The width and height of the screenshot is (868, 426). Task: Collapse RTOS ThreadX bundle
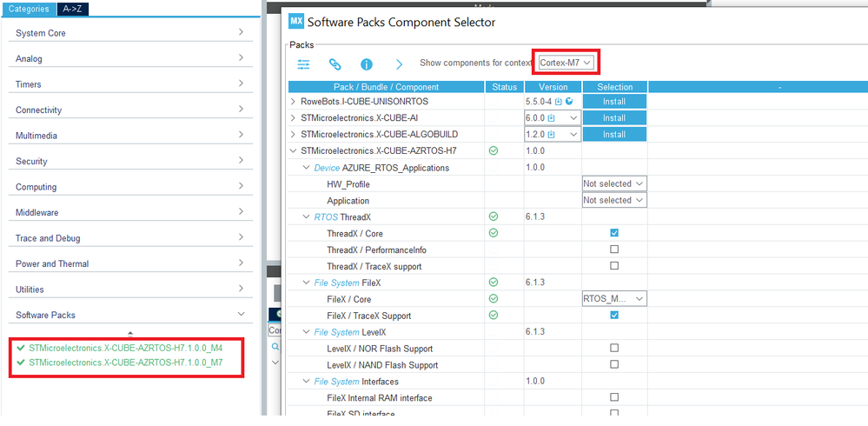pyautogui.click(x=306, y=216)
